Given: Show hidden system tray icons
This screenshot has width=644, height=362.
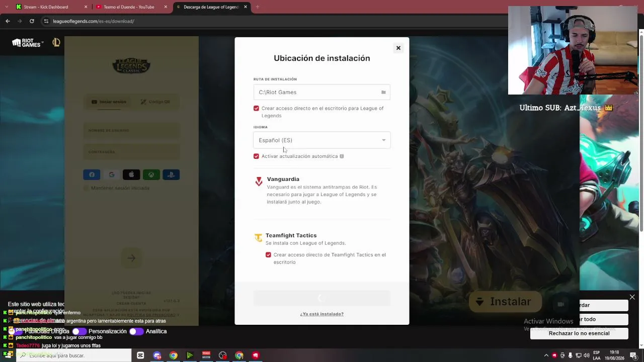Looking at the screenshot, I should coord(546,355).
